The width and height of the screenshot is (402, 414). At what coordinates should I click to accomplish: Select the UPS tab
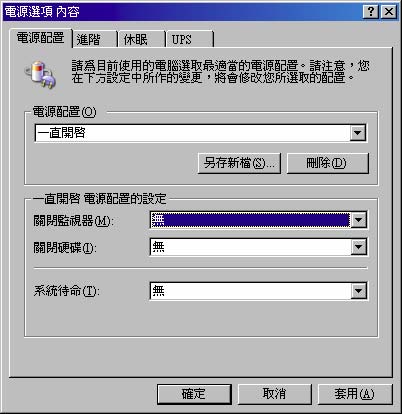pos(190,40)
